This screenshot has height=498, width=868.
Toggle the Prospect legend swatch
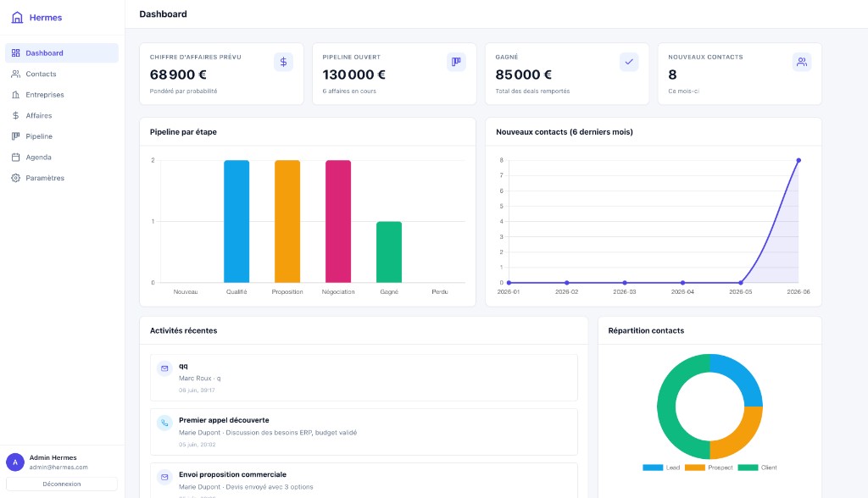tap(695, 468)
